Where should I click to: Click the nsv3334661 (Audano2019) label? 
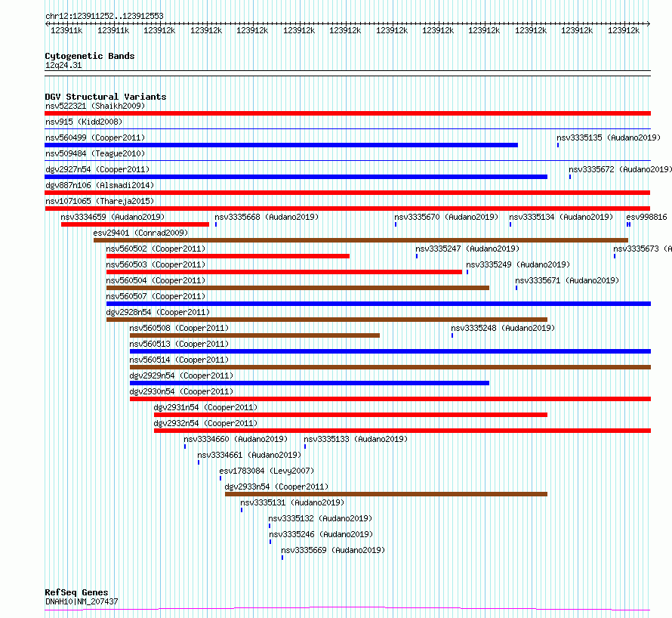(249, 455)
